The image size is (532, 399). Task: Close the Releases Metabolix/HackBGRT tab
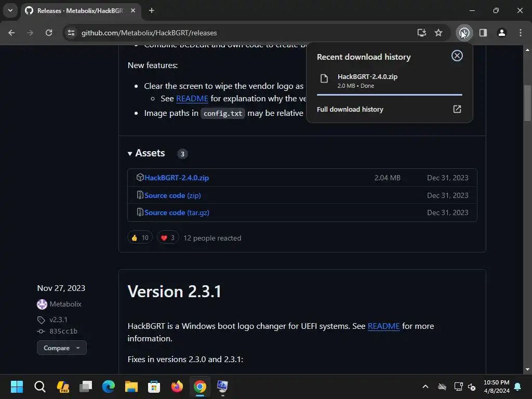coord(133,10)
